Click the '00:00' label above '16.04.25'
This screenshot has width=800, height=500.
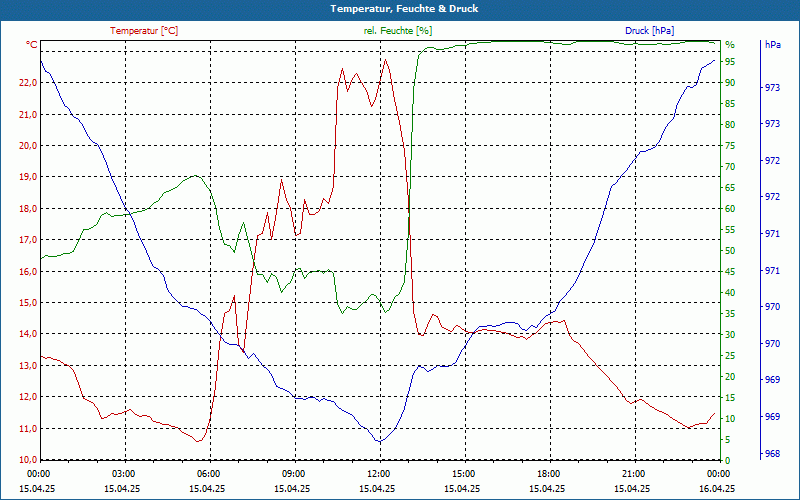point(718,473)
